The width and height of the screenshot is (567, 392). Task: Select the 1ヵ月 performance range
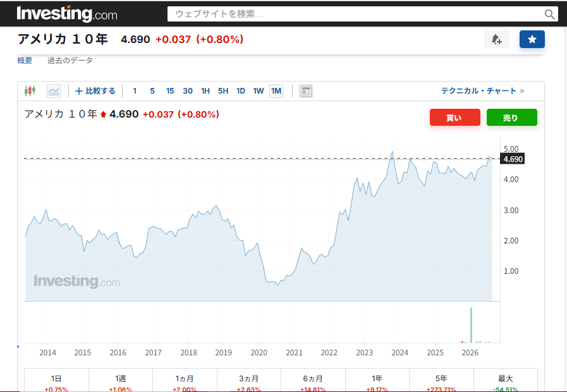[x=185, y=380]
